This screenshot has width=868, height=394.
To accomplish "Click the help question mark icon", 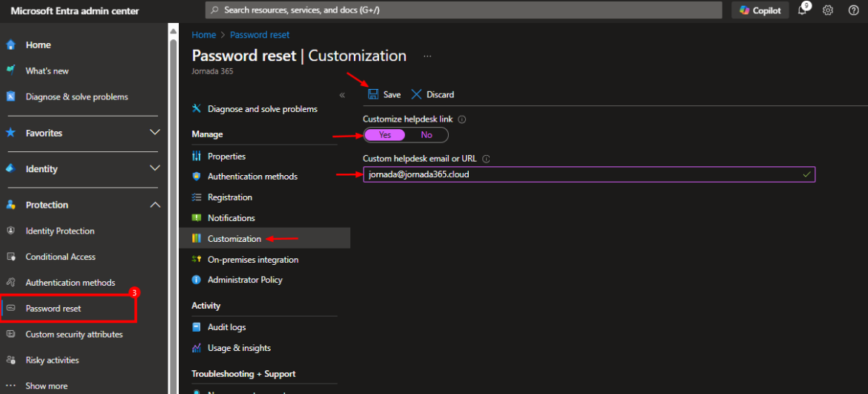I will pos(853,10).
